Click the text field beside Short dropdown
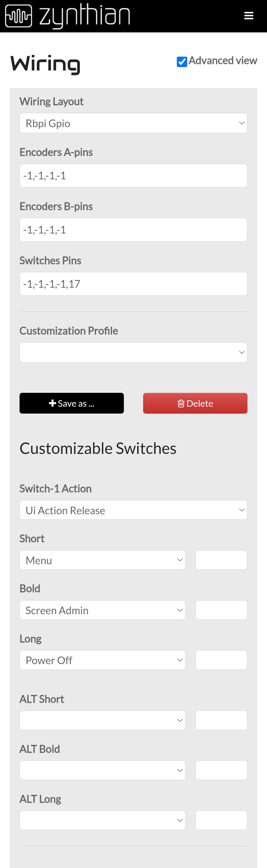Viewport: 267px width, 868px height. 221,560
